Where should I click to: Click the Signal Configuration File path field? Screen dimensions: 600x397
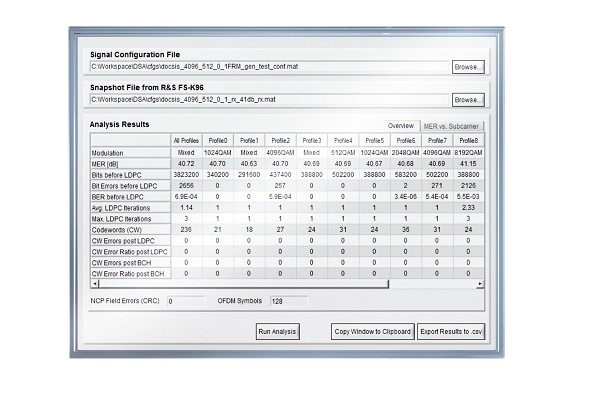point(269,67)
